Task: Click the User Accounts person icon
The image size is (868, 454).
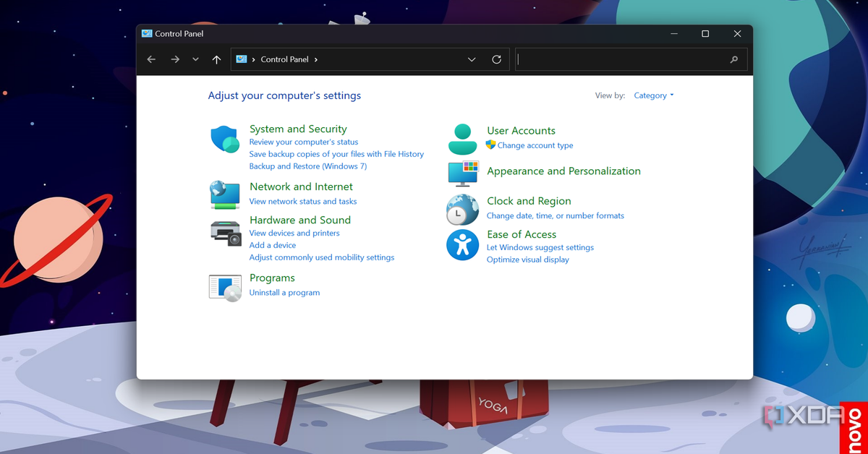Action: (x=462, y=139)
